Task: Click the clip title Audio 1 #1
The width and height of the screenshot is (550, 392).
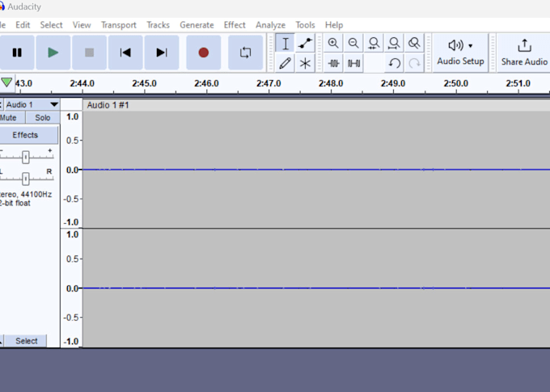Action: point(108,105)
